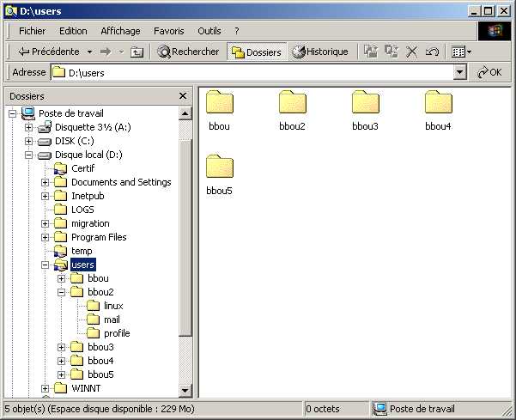Click the Delete X toolbar icon
The width and height of the screenshot is (516, 420).
(411, 52)
